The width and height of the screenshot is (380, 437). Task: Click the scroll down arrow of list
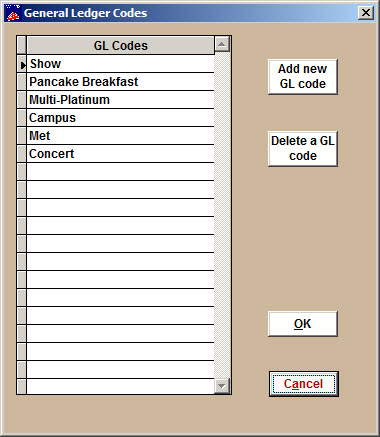(x=222, y=386)
